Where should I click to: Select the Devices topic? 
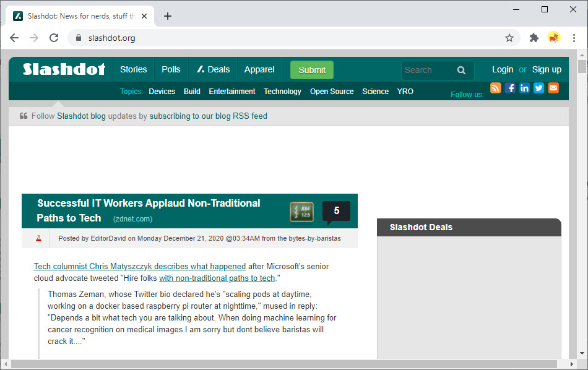(x=162, y=92)
